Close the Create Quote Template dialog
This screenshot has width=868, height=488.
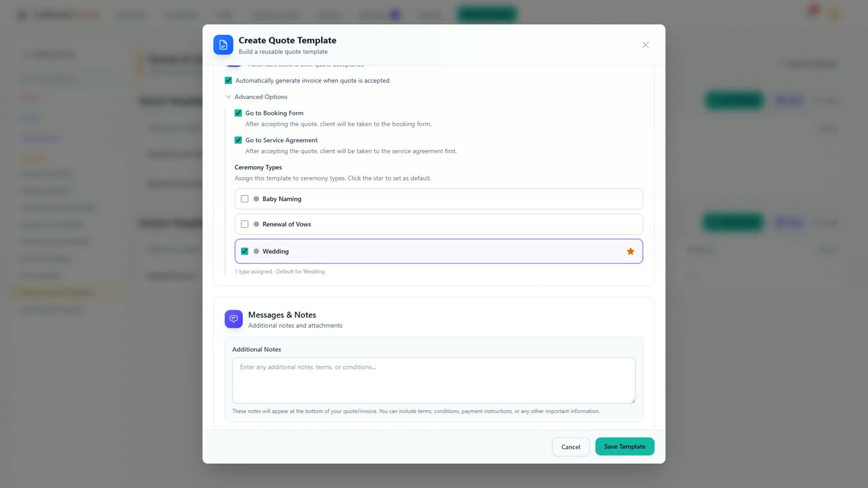click(x=646, y=45)
